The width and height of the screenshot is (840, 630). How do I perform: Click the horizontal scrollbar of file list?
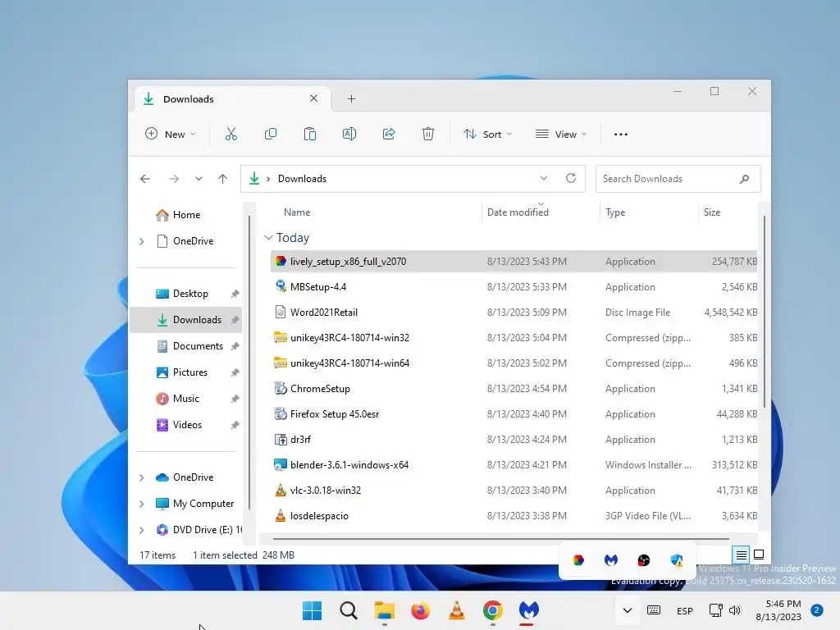[500, 538]
